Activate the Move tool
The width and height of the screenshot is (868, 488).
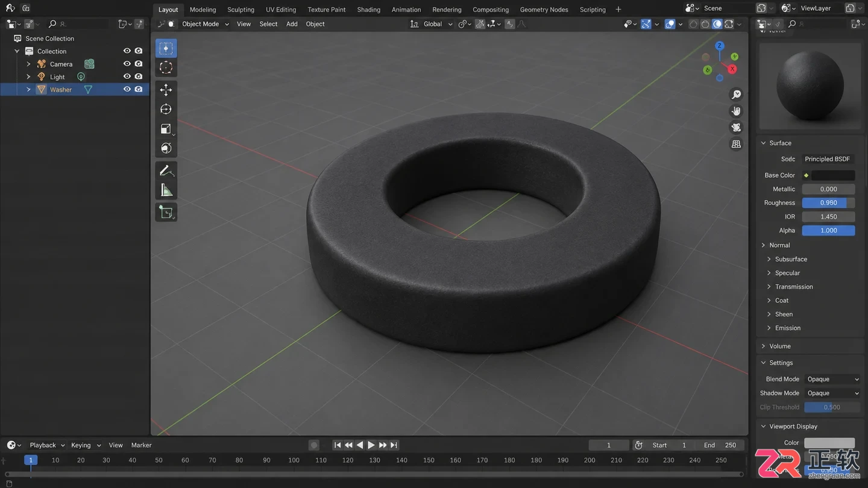(166, 90)
